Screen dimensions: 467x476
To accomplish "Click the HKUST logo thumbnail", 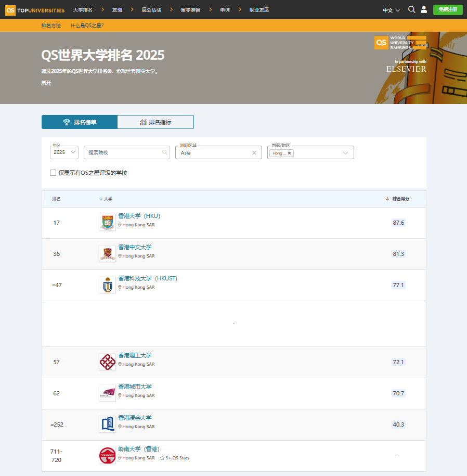I will coord(108,285).
